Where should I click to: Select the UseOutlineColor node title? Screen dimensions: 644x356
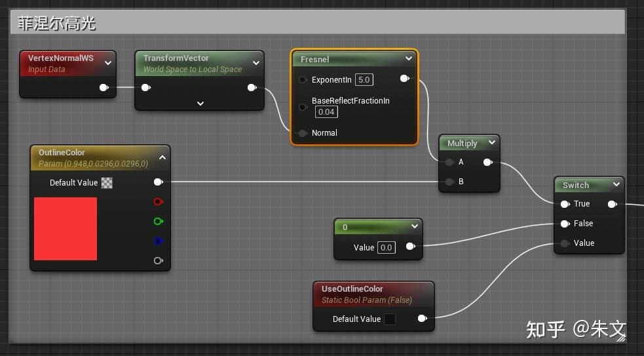click(352, 289)
